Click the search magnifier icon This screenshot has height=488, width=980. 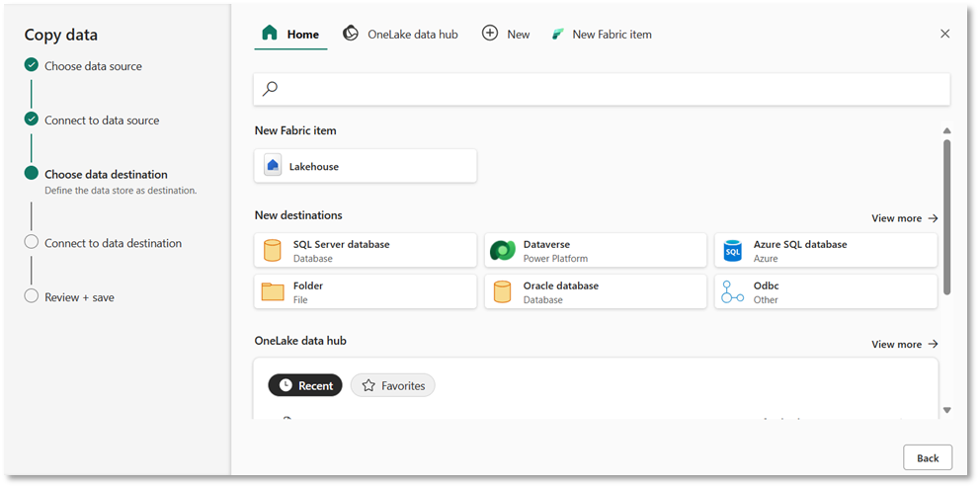(x=270, y=89)
